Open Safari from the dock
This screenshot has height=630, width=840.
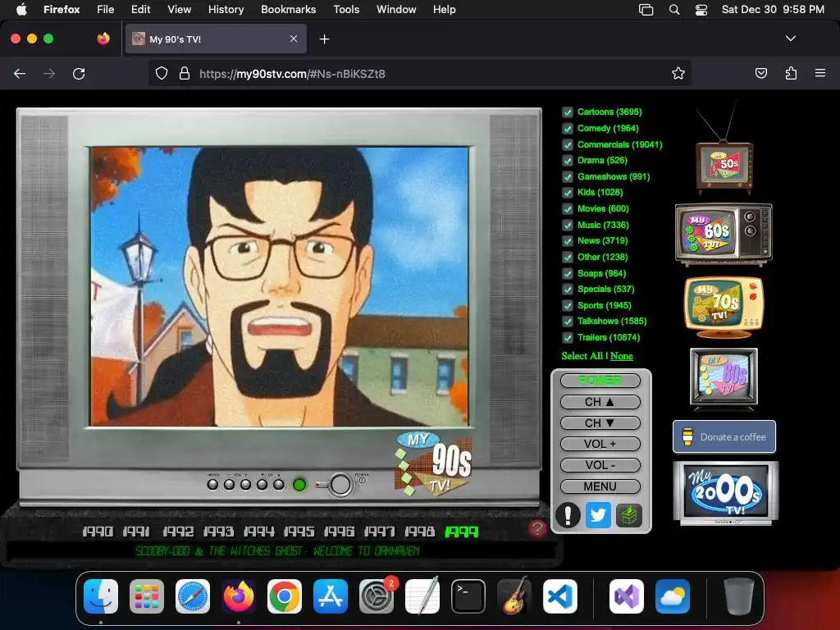pyautogui.click(x=193, y=596)
